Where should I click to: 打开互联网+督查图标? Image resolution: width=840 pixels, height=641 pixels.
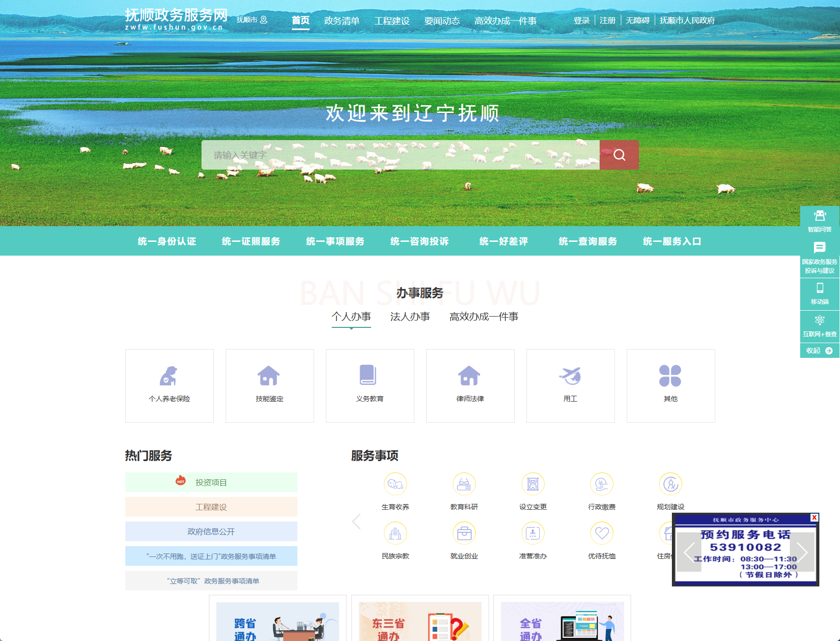point(819,320)
